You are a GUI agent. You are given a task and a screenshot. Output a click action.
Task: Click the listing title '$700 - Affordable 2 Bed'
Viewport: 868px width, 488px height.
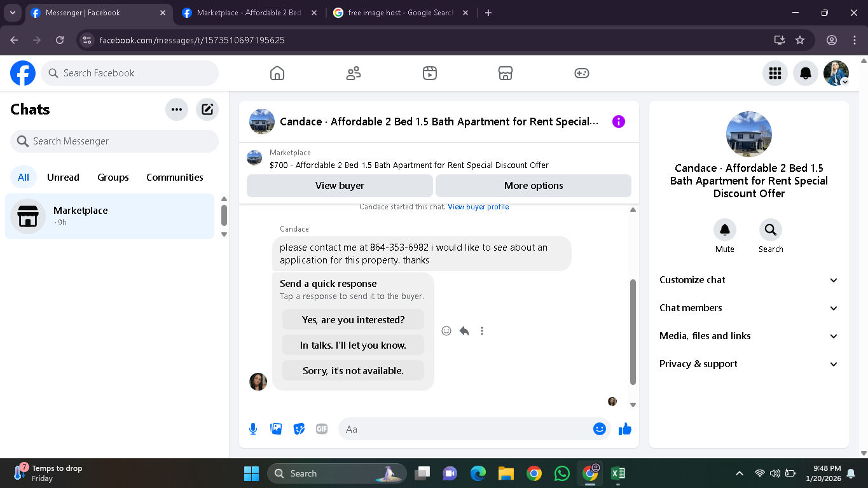point(409,165)
